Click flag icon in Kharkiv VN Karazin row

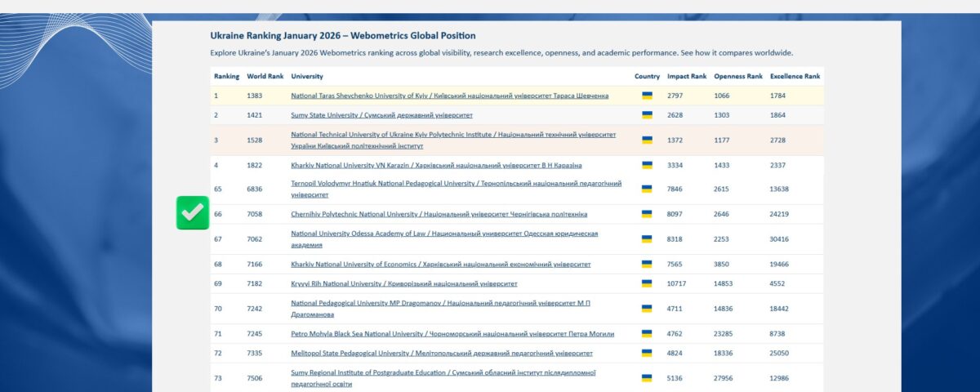pos(647,165)
